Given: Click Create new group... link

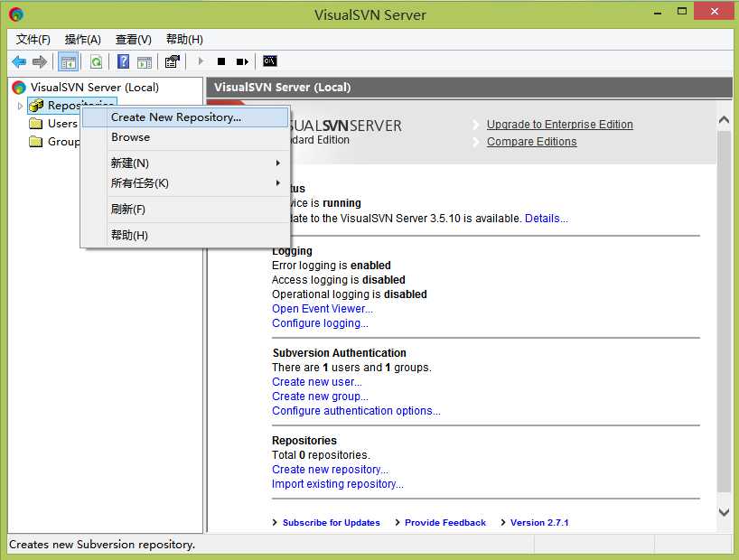Looking at the screenshot, I should click(x=320, y=397).
